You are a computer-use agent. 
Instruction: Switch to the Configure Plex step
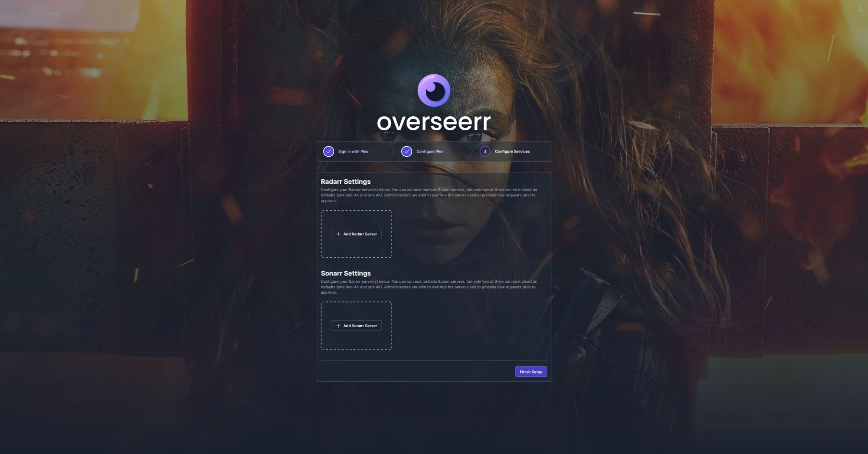pos(430,151)
